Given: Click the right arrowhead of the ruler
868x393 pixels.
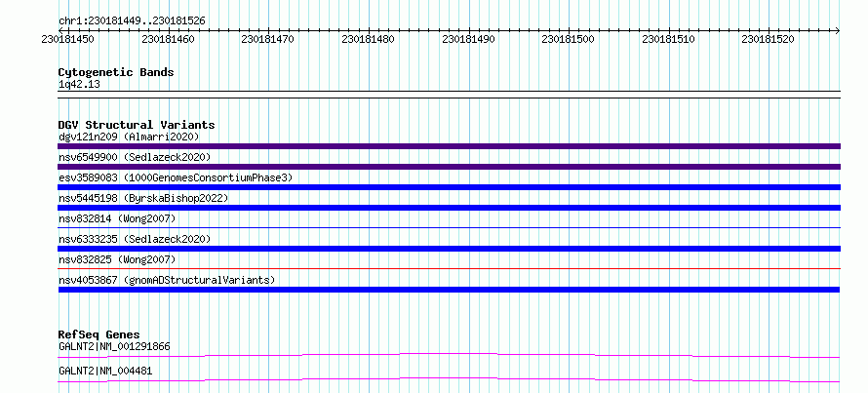Looking at the screenshot, I should pyautogui.click(x=838, y=30).
